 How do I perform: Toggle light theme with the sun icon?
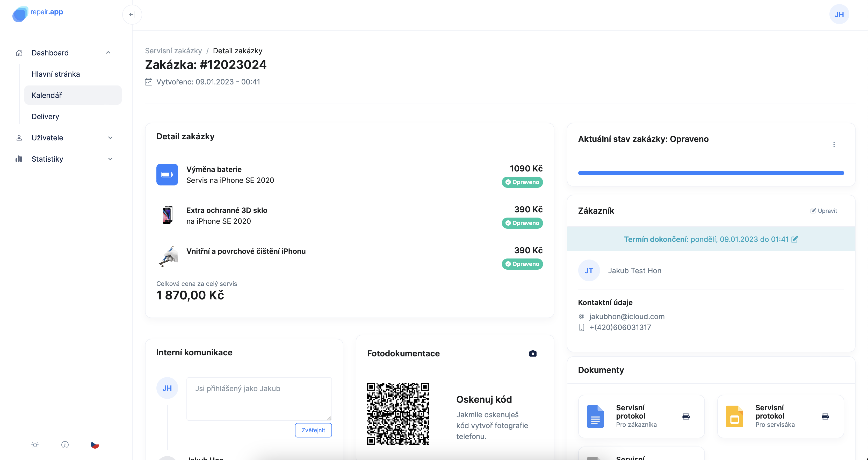tap(35, 444)
